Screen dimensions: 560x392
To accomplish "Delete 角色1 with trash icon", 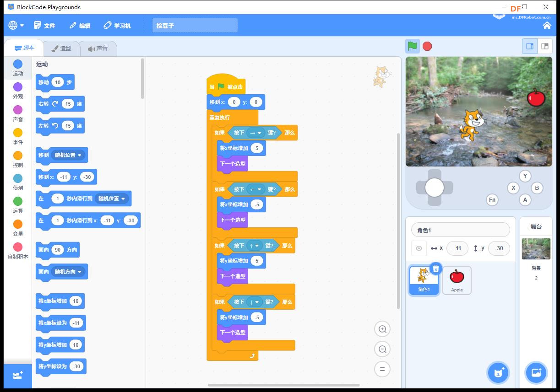I will pyautogui.click(x=436, y=269).
